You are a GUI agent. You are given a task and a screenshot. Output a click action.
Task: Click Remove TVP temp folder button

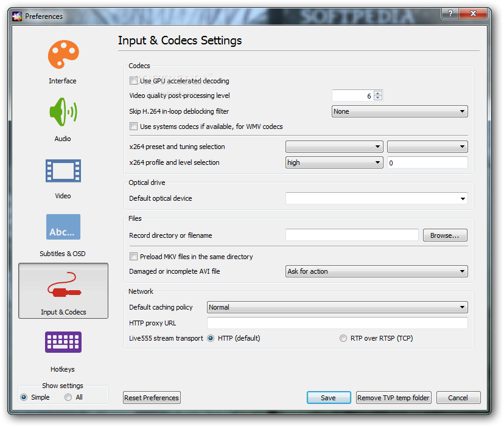coord(393,398)
